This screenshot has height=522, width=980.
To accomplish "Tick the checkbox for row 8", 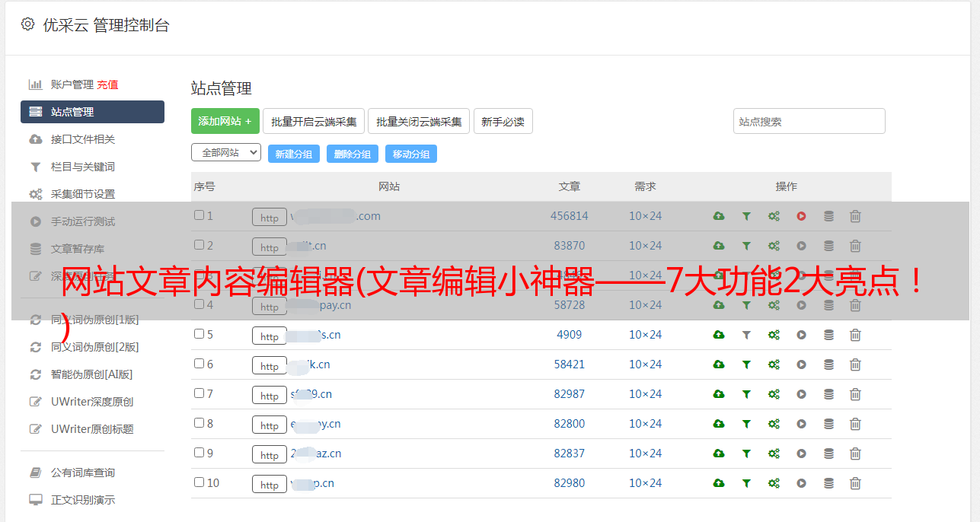I will click(199, 423).
